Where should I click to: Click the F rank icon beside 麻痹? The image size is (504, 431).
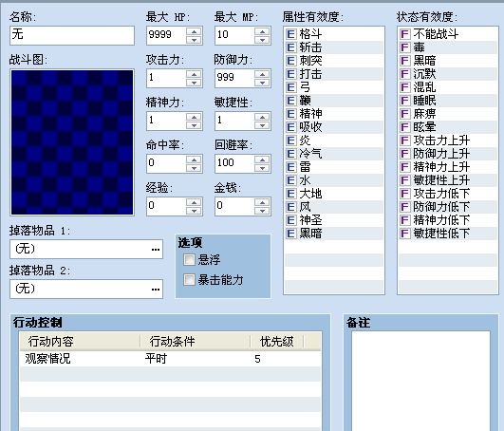[x=404, y=114]
